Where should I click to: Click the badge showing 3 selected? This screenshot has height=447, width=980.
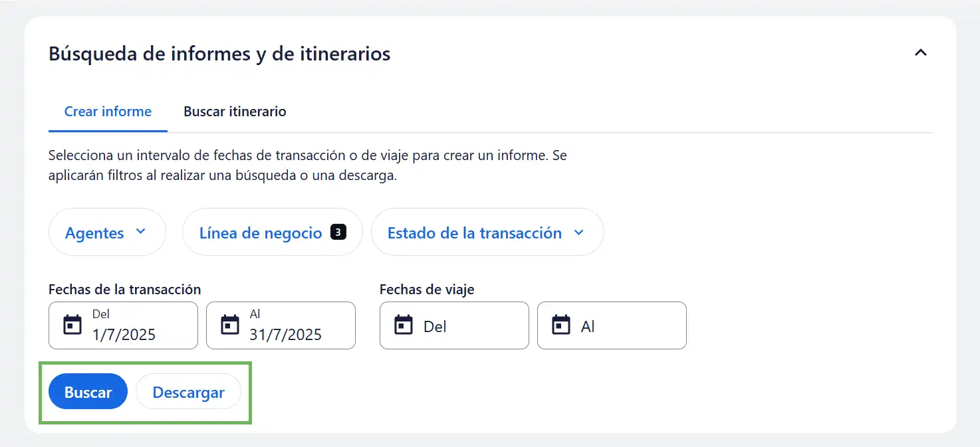pyautogui.click(x=338, y=232)
